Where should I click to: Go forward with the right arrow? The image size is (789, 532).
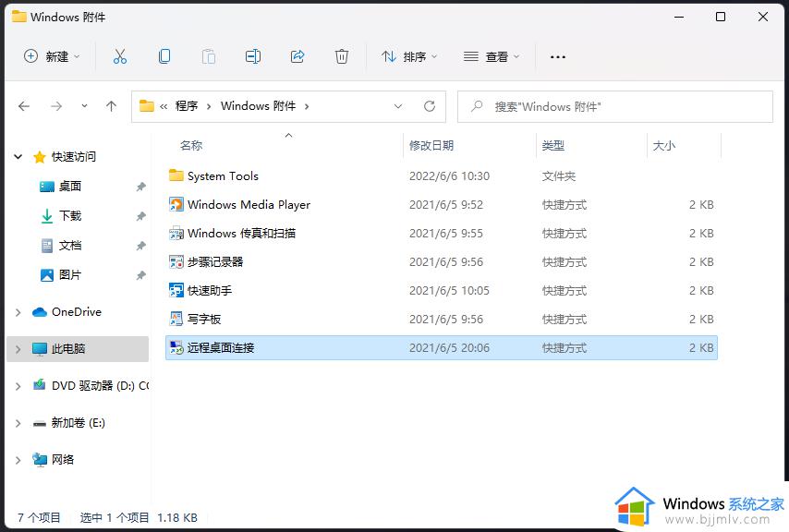(x=56, y=106)
